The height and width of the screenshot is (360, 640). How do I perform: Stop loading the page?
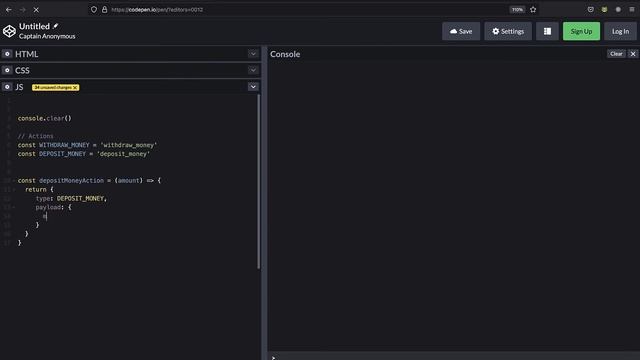tap(36, 9)
